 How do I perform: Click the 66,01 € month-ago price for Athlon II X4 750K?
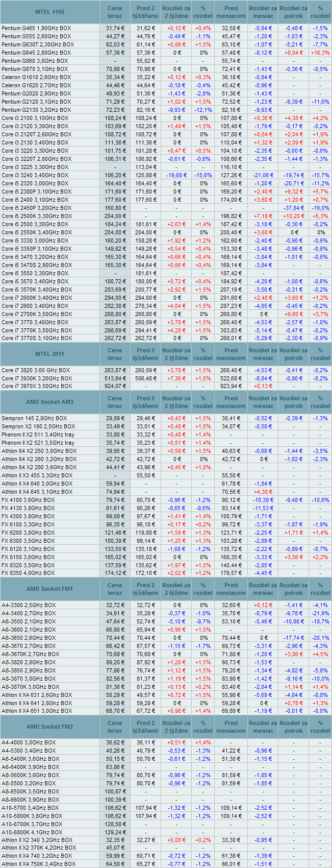(x=231, y=864)
